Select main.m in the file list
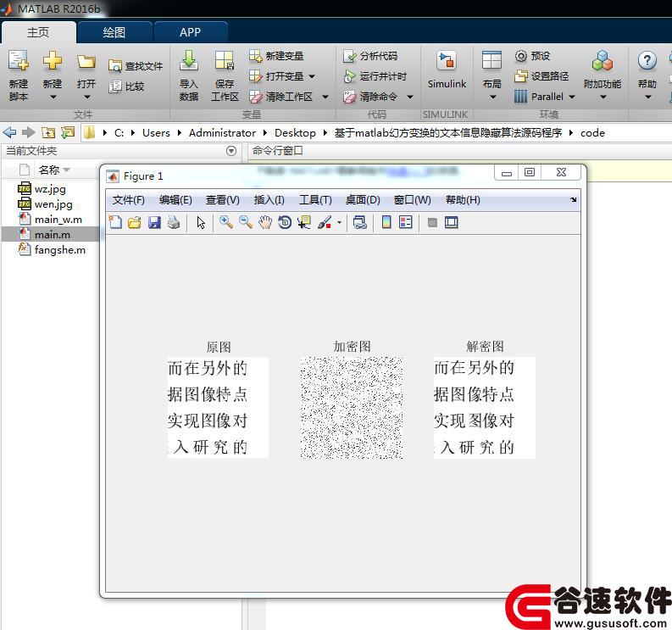This screenshot has width=672, height=630. [x=51, y=235]
